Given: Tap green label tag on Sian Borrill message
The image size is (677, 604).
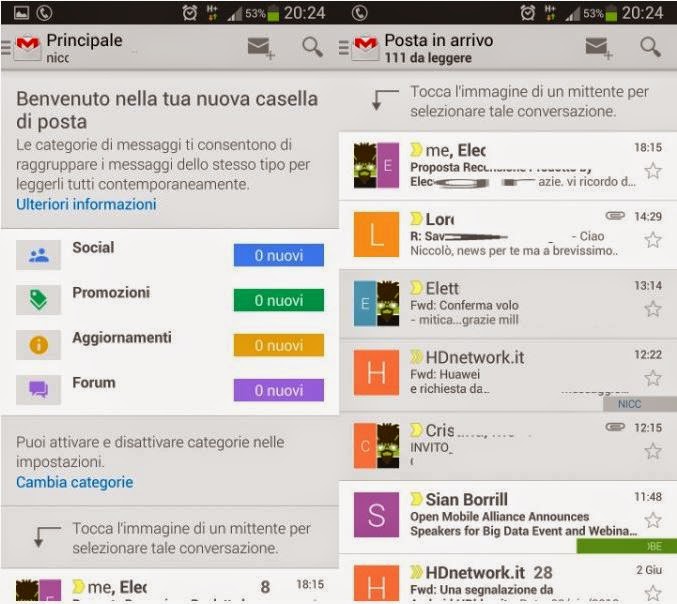Looking at the screenshot, I should click(626, 546).
